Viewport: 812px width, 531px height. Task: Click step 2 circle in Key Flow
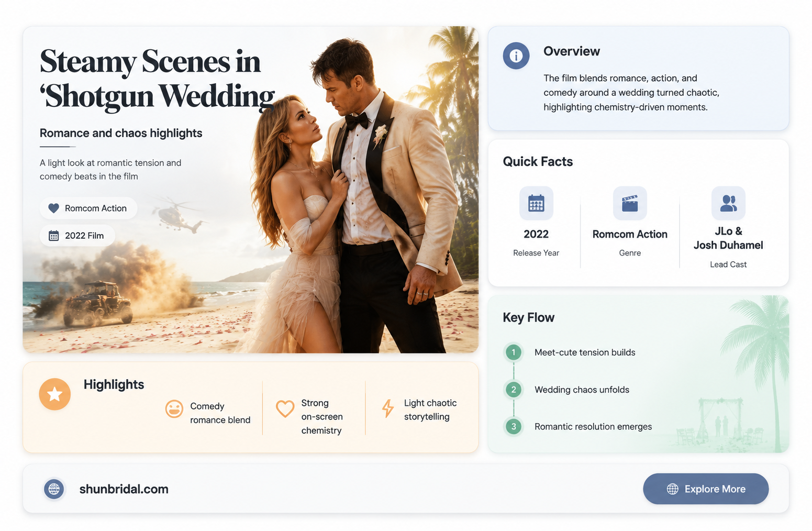[514, 390]
